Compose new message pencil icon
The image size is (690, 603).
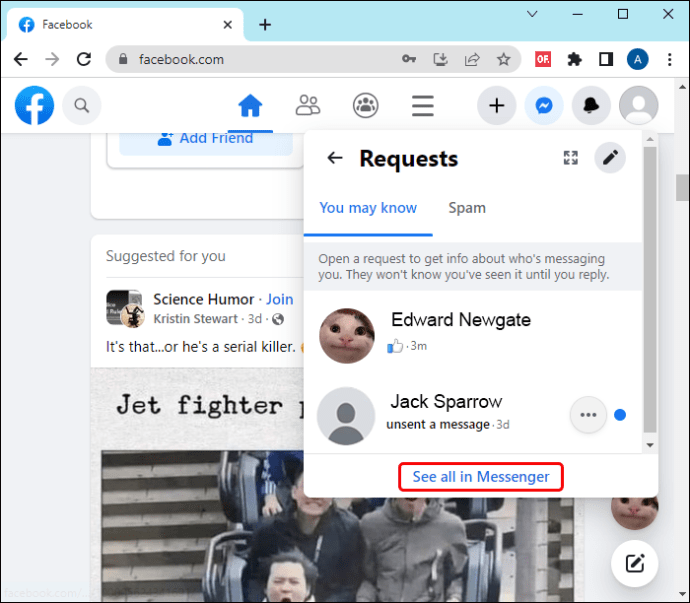click(610, 157)
